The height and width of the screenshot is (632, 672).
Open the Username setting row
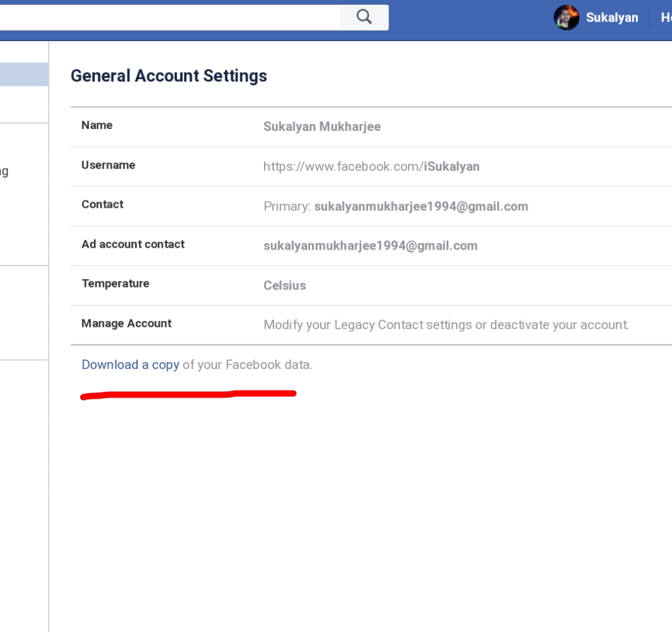pyautogui.click(x=371, y=166)
